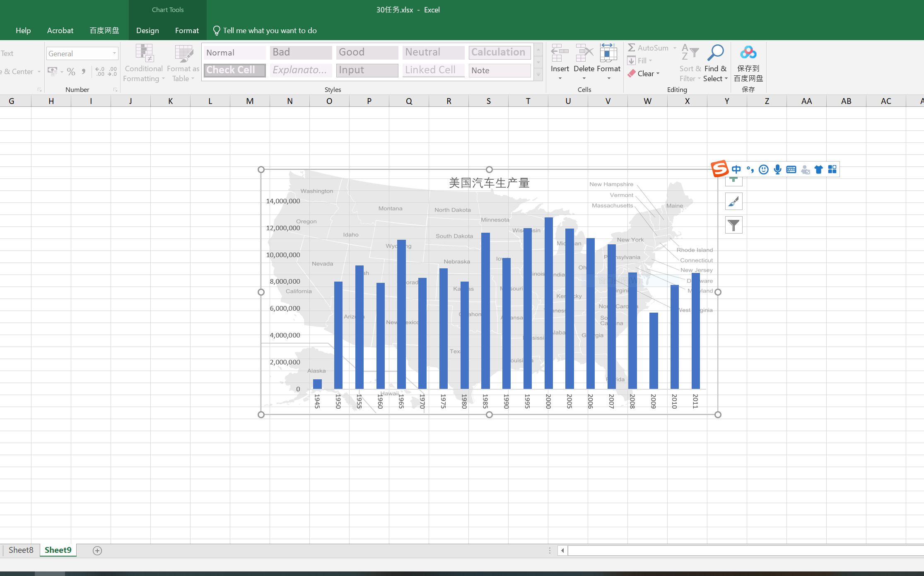Click the Increase Decimal button
This screenshot has width=924, height=576.
click(100, 72)
